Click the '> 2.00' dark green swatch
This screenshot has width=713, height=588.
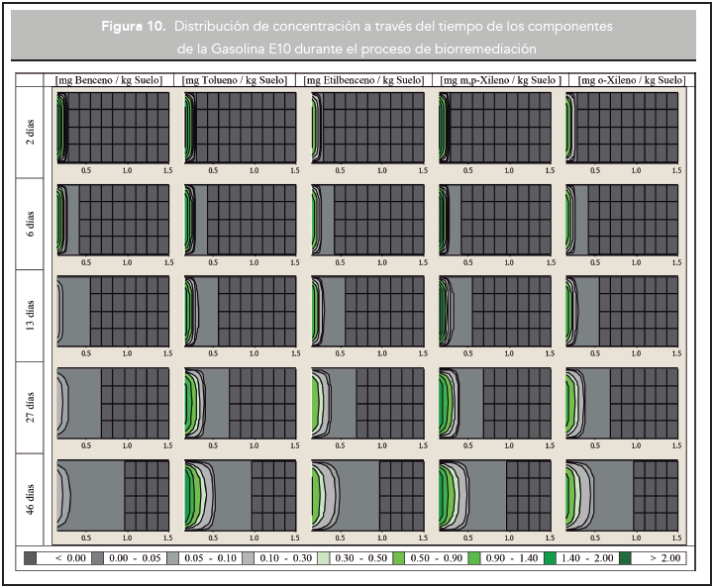pos(625,558)
